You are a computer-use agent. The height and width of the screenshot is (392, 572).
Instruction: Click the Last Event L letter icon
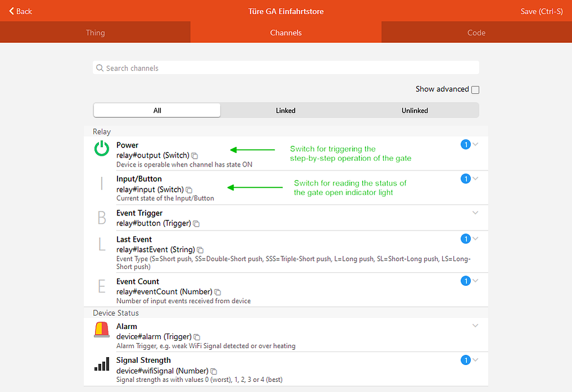[102, 244]
